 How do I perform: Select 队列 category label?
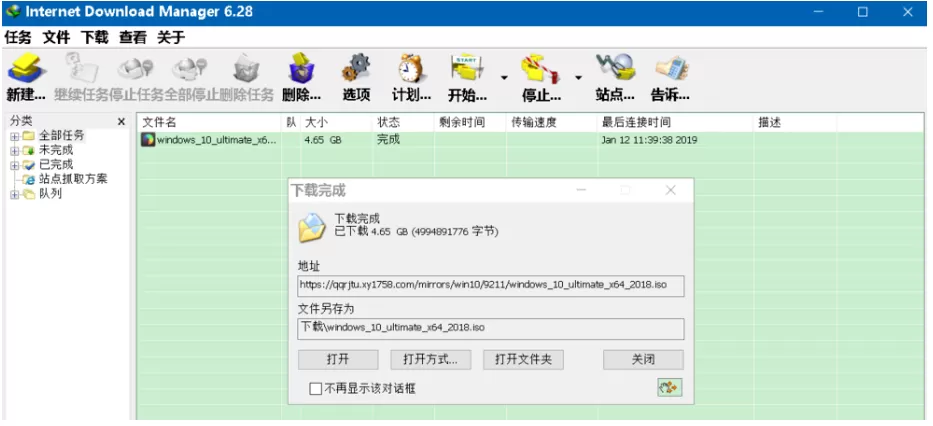point(51,194)
